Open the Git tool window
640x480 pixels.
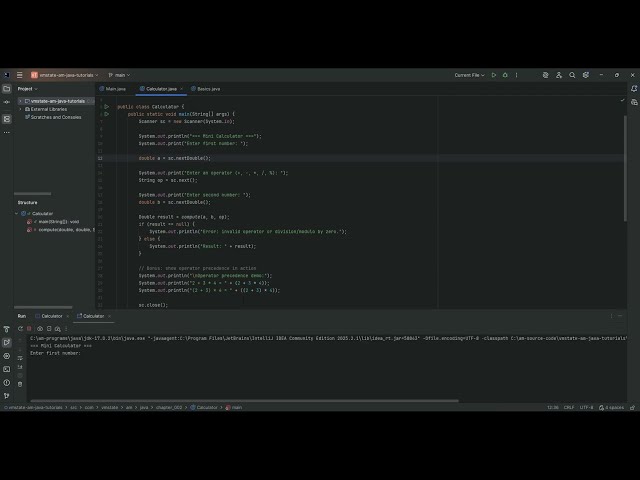click(x=7, y=396)
